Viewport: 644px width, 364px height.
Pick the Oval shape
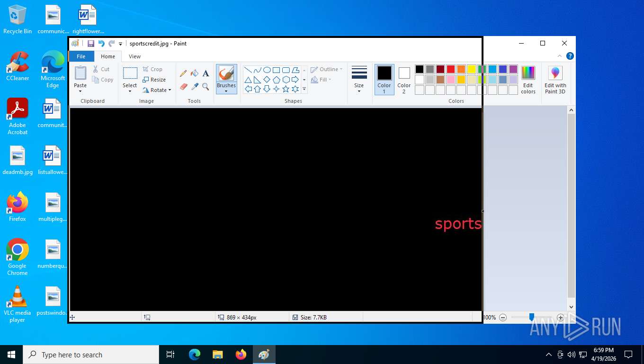coord(267,70)
